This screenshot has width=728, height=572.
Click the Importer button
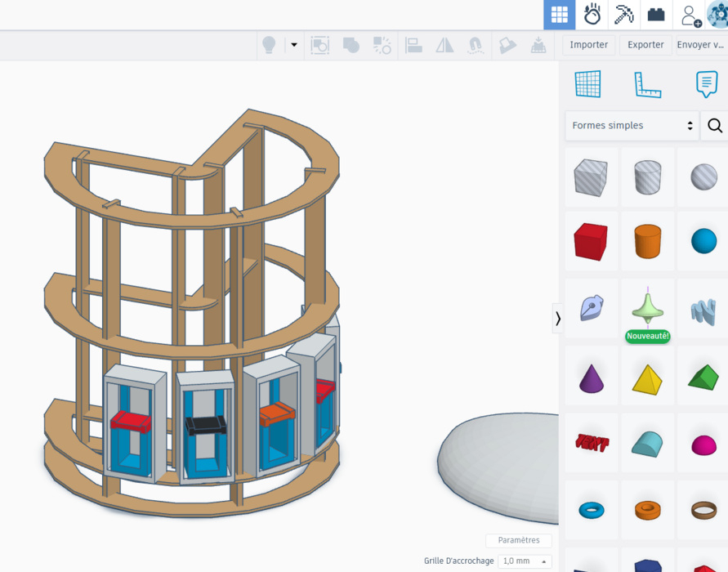pyautogui.click(x=589, y=45)
